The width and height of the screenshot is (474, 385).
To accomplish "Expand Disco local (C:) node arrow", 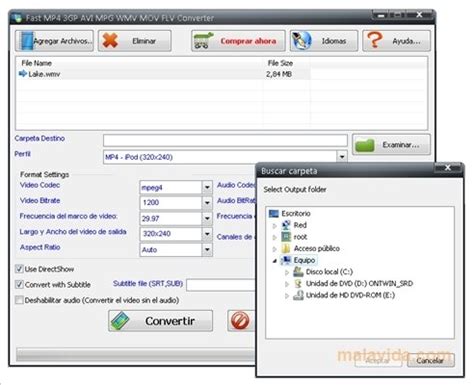I will [287, 272].
